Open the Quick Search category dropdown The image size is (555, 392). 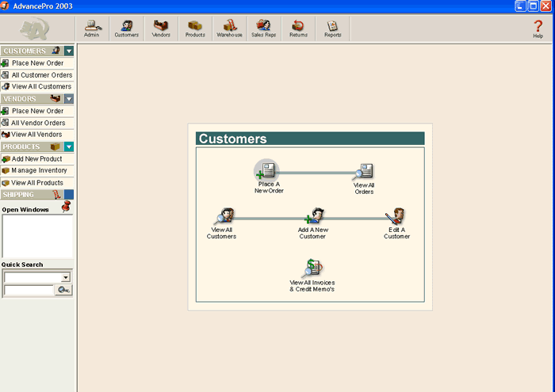[66, 277]
